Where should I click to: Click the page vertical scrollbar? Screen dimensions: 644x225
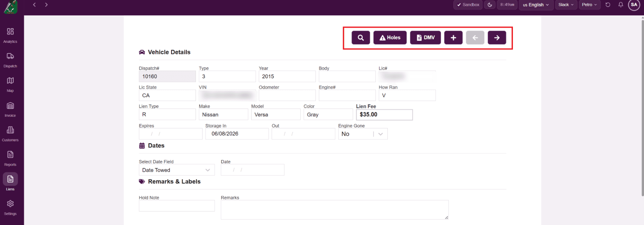coord(642,108)
